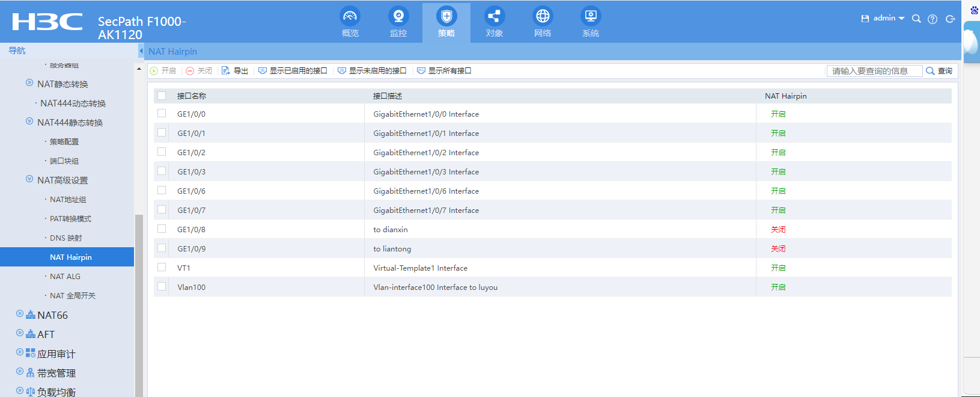Screen dimensions: 980x397
Task: Sort by 接口名称 column header
Action: 192,96
